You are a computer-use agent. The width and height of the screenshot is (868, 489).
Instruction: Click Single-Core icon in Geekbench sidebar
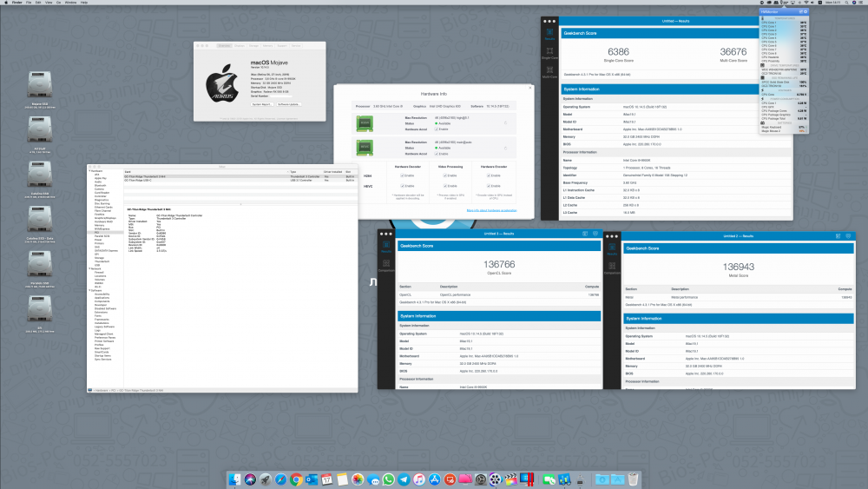[549, 53]
